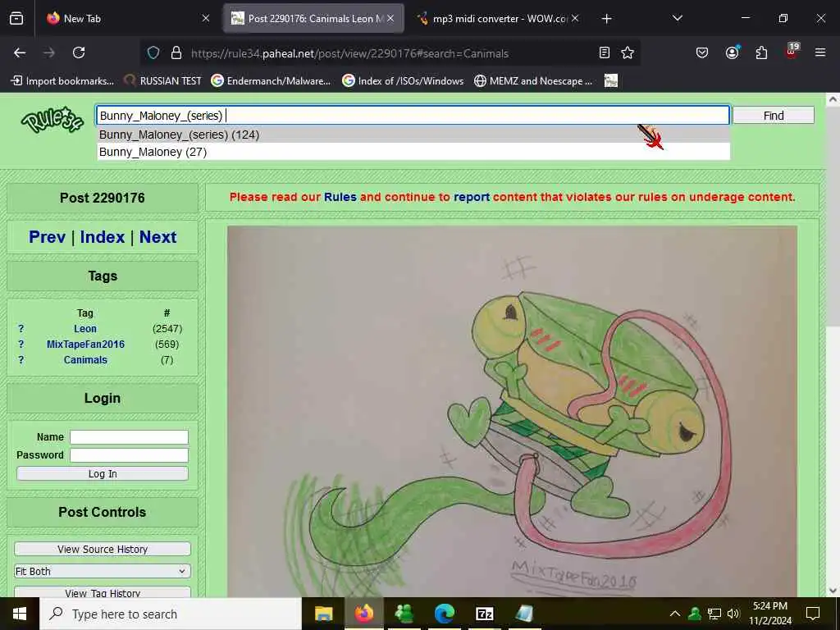The image size is (840, 630).
Task: Close the New Tab tab
Action: (206, 18)
